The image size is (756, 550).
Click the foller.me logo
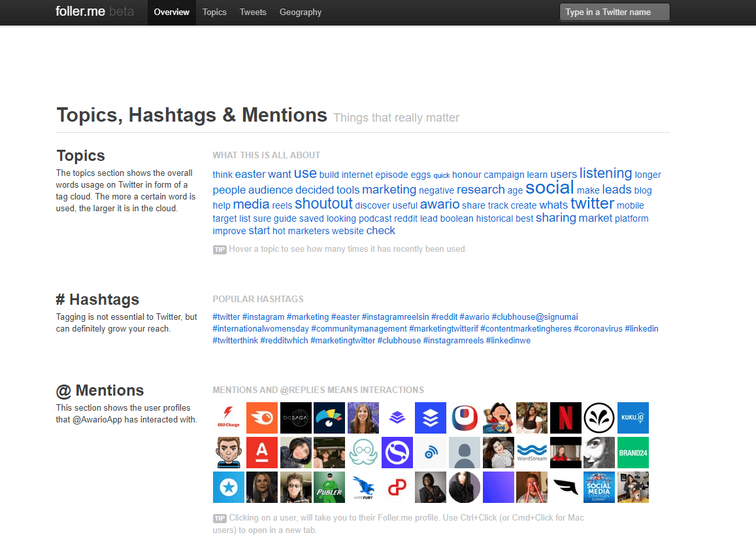[81, 11]
